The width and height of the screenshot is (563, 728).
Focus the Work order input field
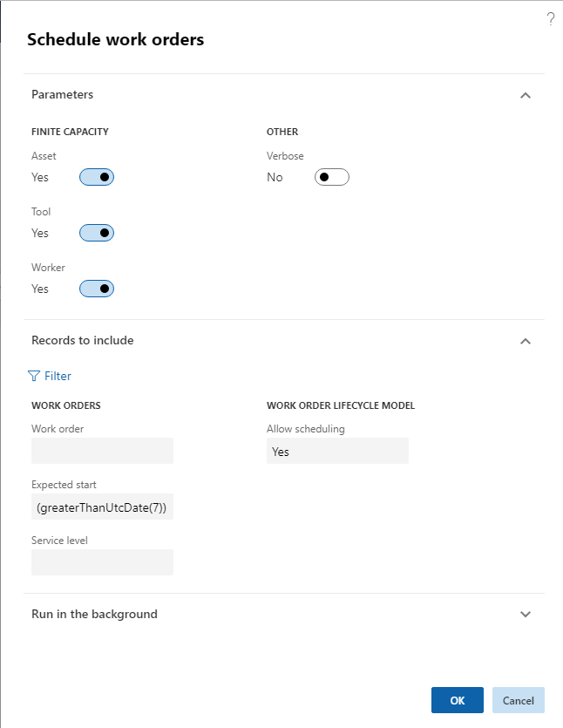102,451
